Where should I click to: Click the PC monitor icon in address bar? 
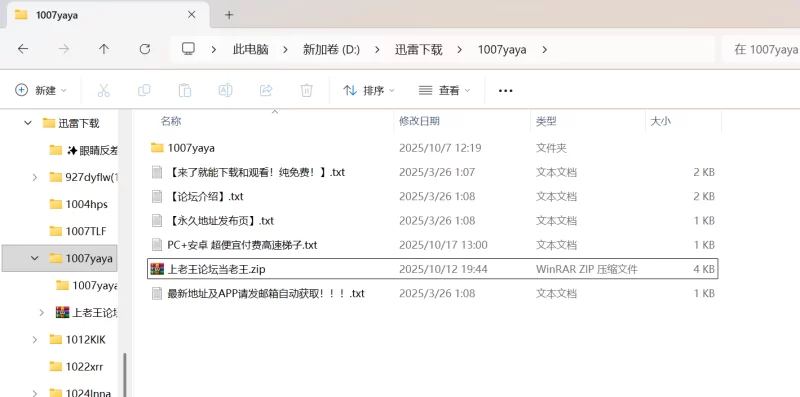tap(188, 49)
